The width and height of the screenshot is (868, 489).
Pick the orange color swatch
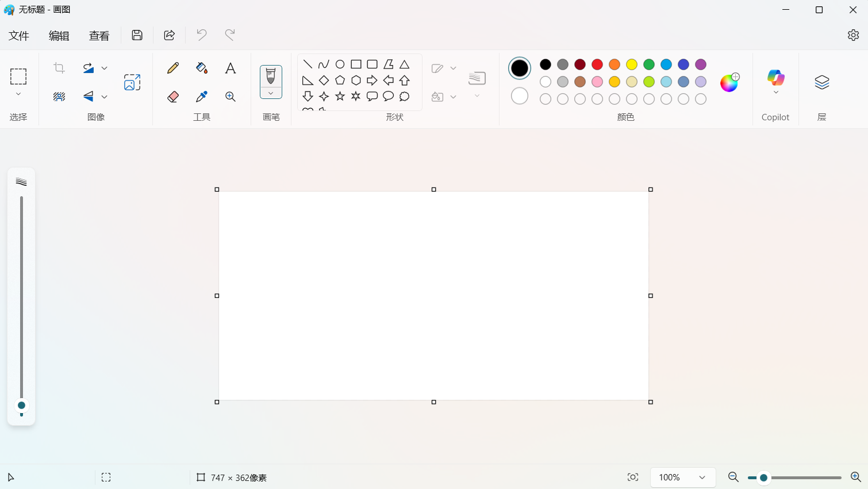[614, 64]
